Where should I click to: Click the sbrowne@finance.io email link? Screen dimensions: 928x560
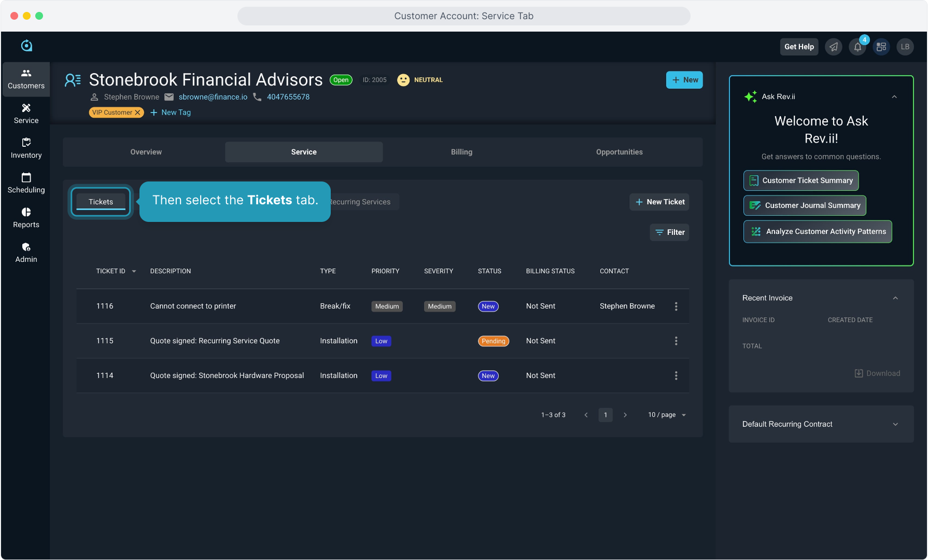213,97
